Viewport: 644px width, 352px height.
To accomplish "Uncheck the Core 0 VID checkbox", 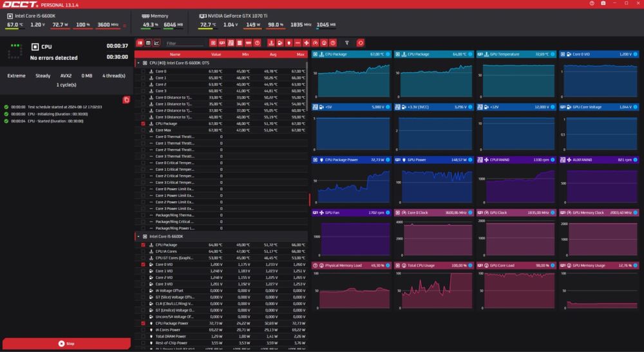I will click(x=144, y=264).
